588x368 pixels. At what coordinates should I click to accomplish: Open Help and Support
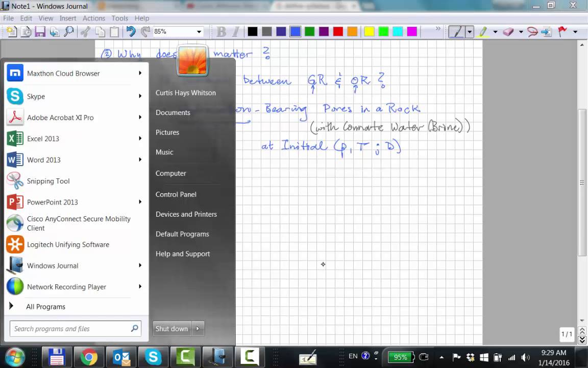tap(183, 254)
